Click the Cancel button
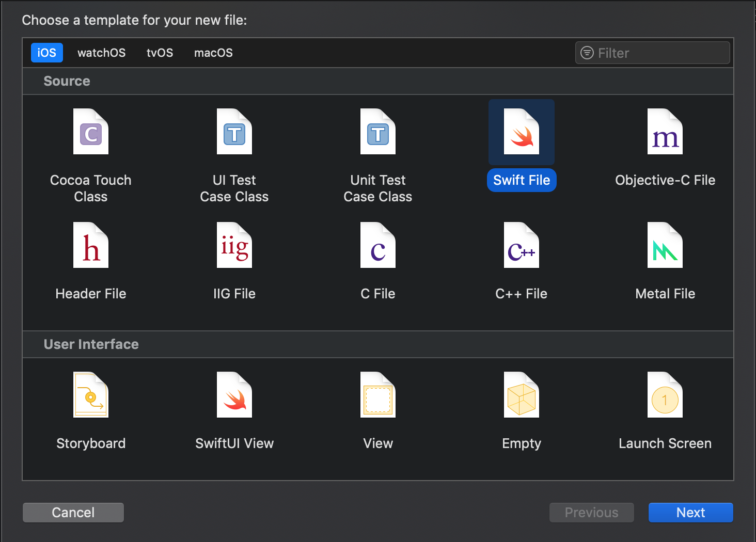This screenshot has width=756, height=542. 73,513
